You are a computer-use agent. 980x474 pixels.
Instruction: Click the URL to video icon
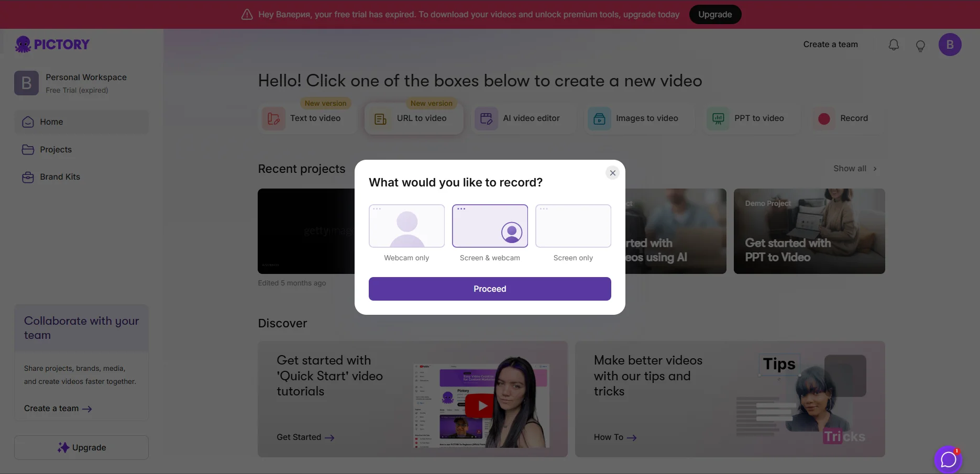[380, 119]
